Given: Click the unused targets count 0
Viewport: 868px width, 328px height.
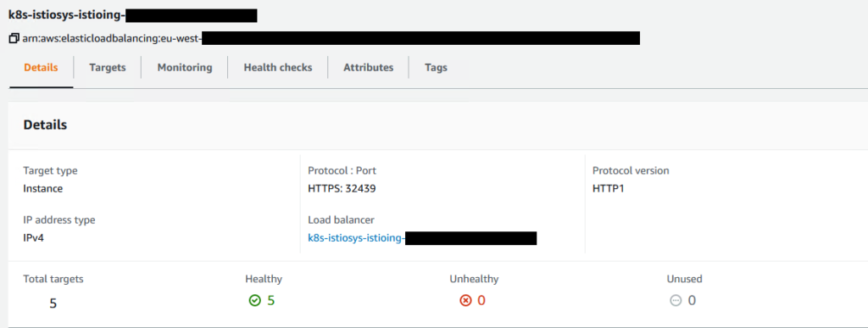Looking at the screenshot, I should (x=692, y=300).
